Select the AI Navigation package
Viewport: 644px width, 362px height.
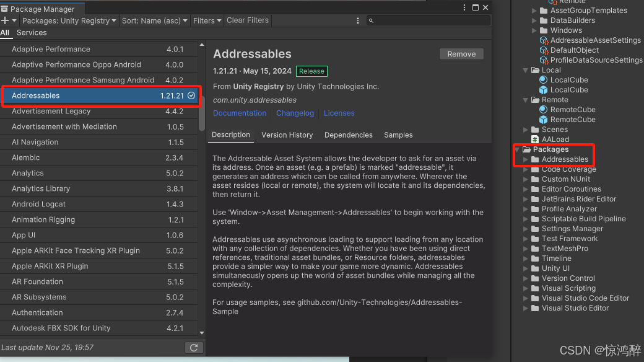(98, 143)
